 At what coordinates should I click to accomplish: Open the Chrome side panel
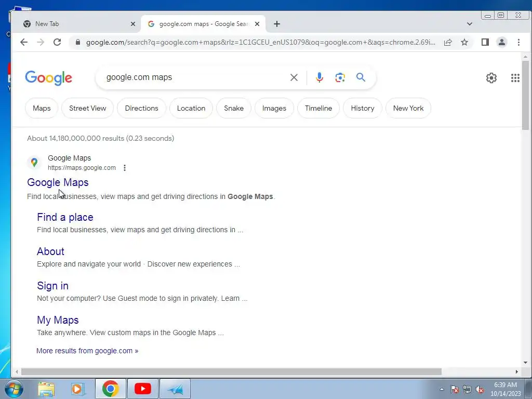click(485, 42)
